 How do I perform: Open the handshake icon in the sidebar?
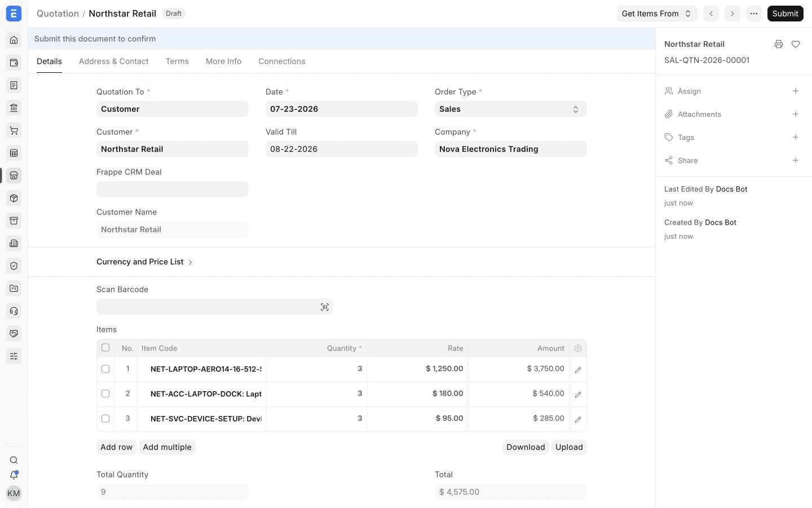(x=14, y=334)
